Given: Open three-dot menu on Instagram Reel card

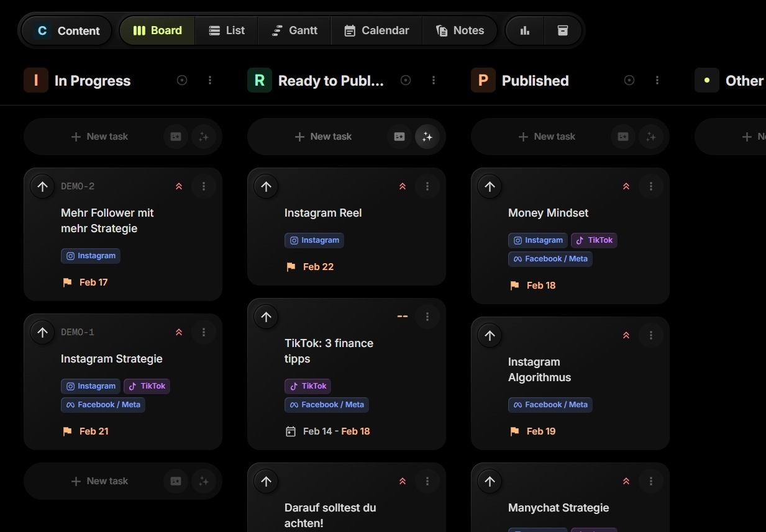Looking at the screenshot, I should [x=427, y=186].
